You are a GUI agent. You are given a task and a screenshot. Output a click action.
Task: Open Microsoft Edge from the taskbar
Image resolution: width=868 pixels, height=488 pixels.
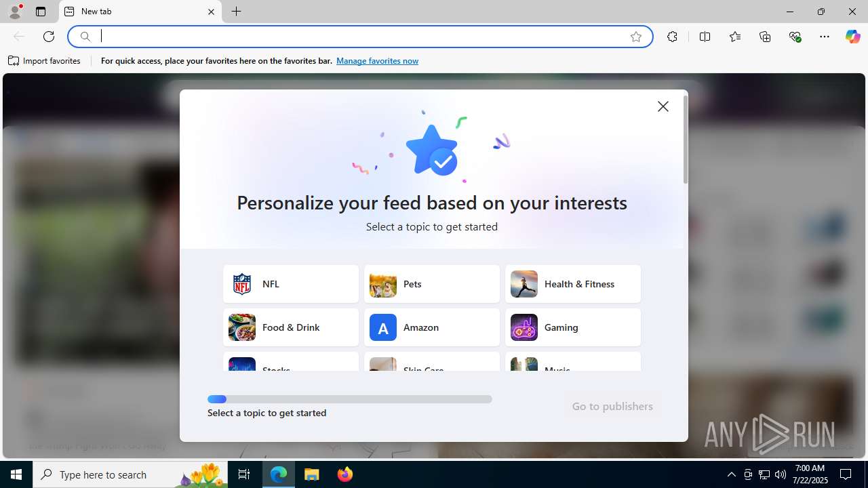(x=279, y=474)
